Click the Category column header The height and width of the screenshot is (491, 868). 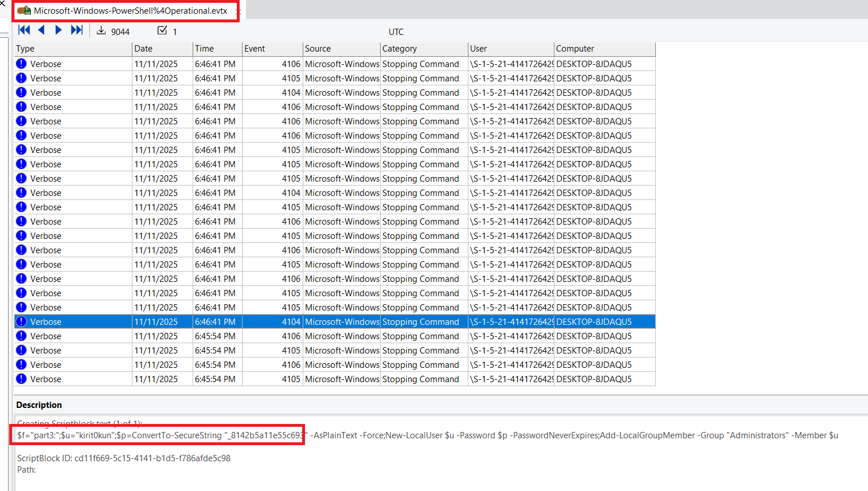[x=424, y=49]
